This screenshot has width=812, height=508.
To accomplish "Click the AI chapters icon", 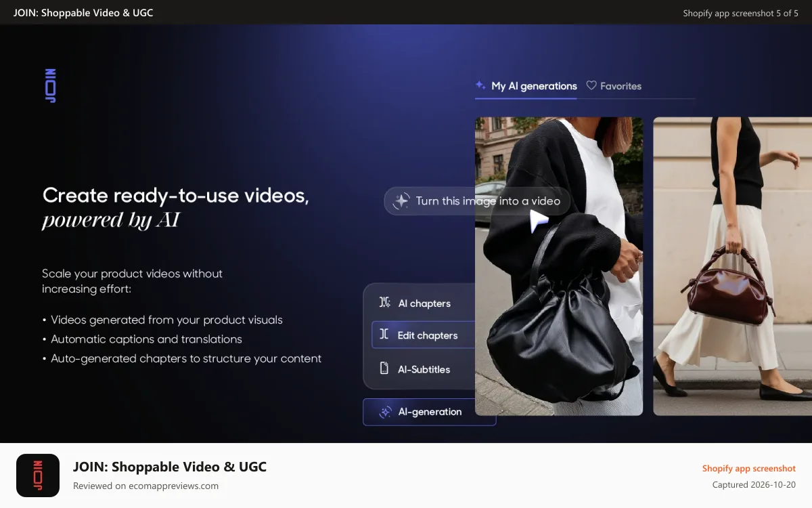I will pos(384,303).
